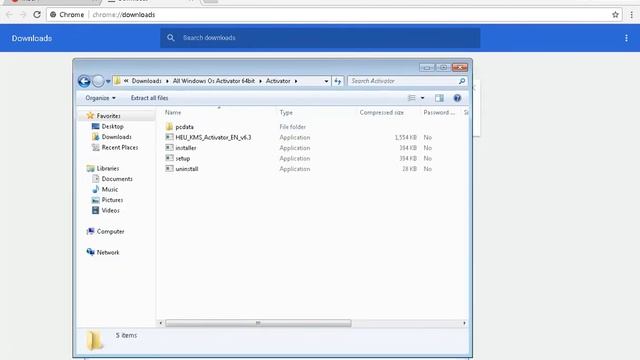Select Network in navigation pane
The height and width of the screenshot is (360, 640).
(108, 252)
